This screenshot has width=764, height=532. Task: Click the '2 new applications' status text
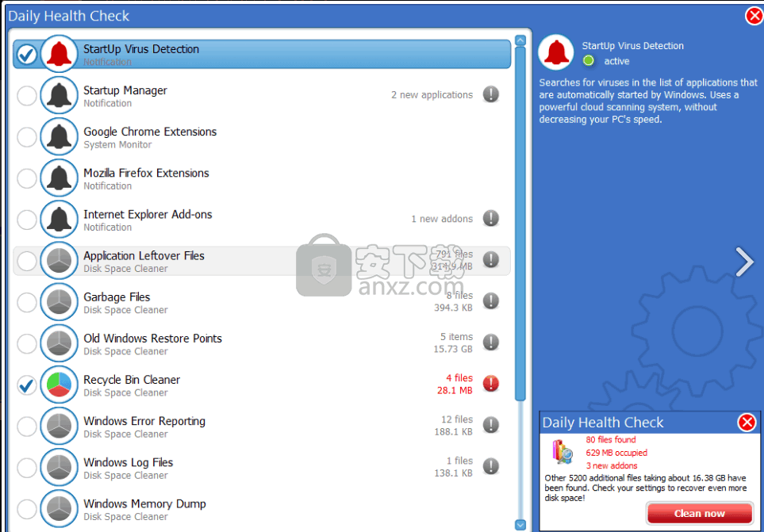point(432,95)
